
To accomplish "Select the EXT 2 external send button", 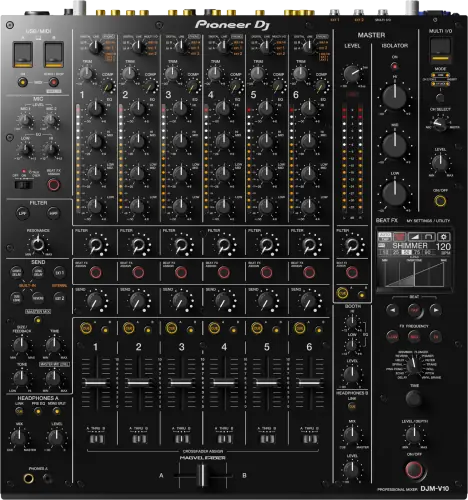I will [59, 298].
